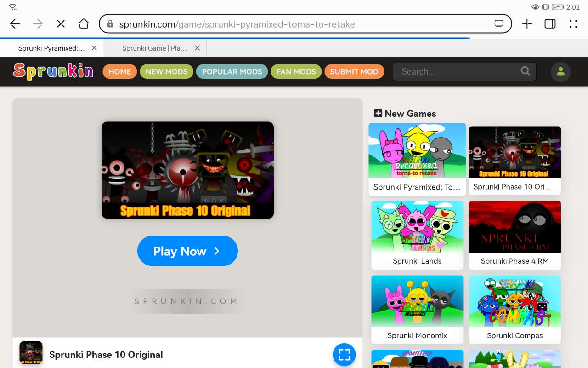
Task: Go to the browser home page icon
Action: click(84, 24)
